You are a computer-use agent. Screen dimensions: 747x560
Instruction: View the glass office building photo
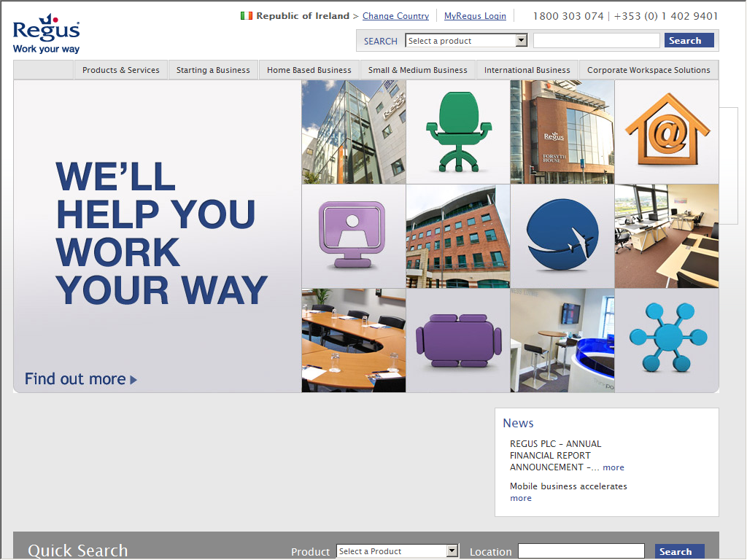[354, 132]
